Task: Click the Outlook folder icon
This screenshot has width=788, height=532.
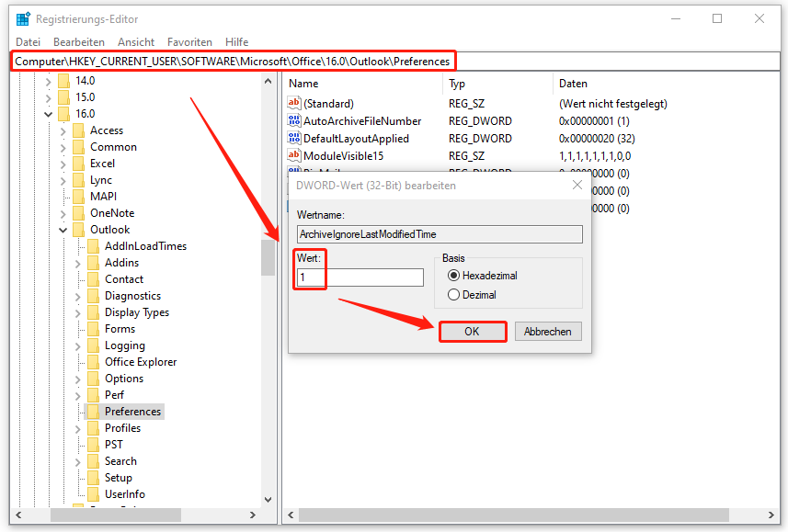Action: point(78,230)
